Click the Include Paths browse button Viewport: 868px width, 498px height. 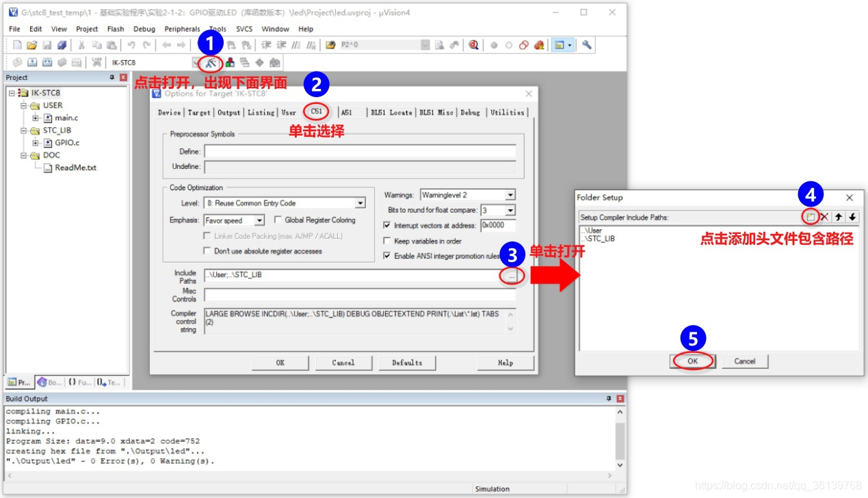click(511, 275)
